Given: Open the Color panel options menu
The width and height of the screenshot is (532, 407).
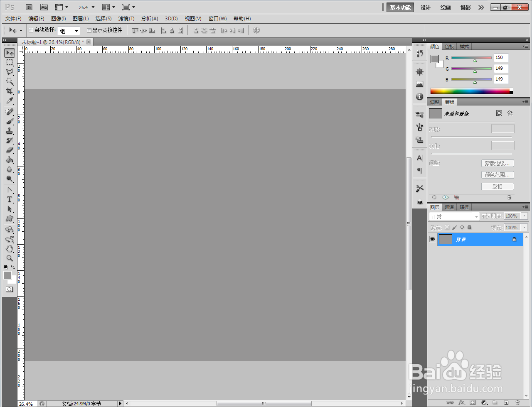Looking at the screenshot, I should click(526, 46).
